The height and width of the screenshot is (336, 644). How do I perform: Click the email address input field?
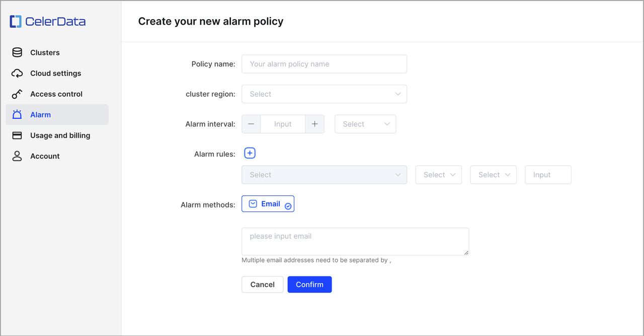click(x=355, y=241)
